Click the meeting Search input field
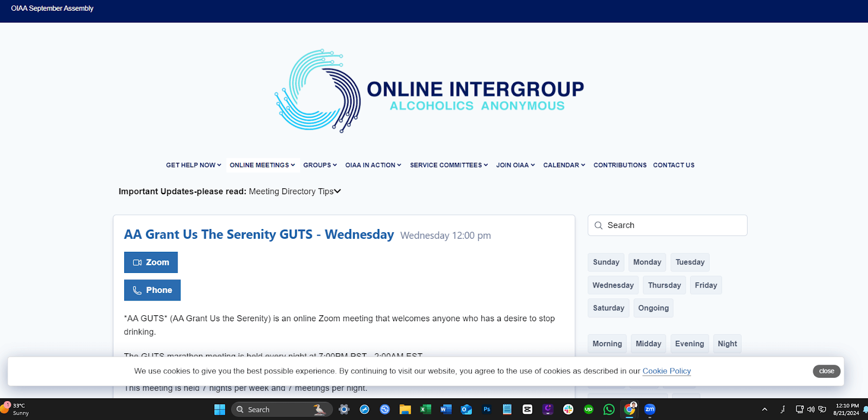Image resolution: width=868 pixels, height=420 pixels. pyautogui.click(x=667, y=225)
